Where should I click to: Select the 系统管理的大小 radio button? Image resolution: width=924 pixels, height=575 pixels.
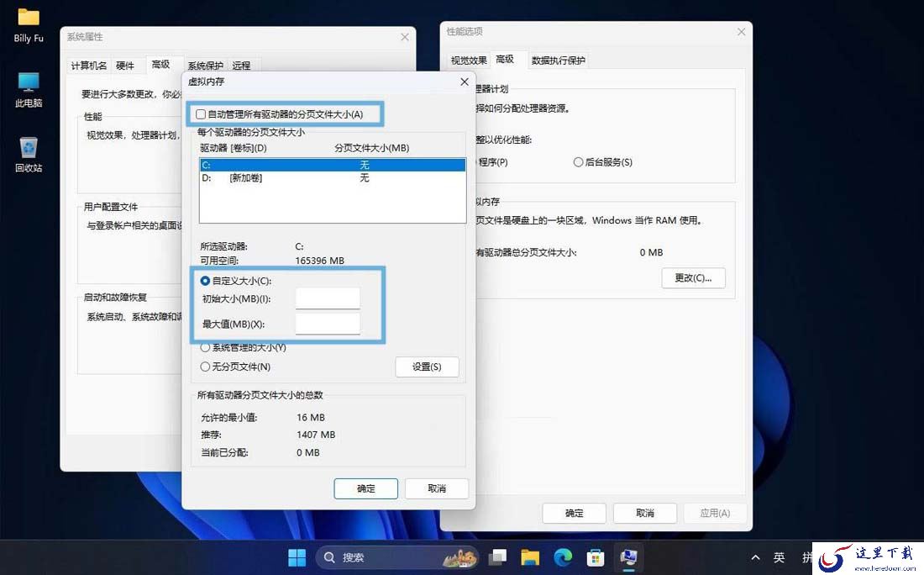[x=205, y=348]
